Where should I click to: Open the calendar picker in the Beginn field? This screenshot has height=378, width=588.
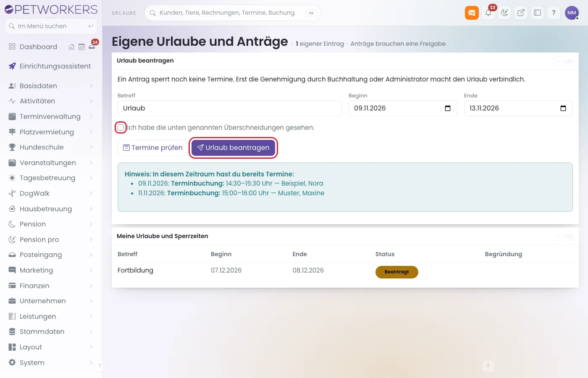click(x=448, y=108)
